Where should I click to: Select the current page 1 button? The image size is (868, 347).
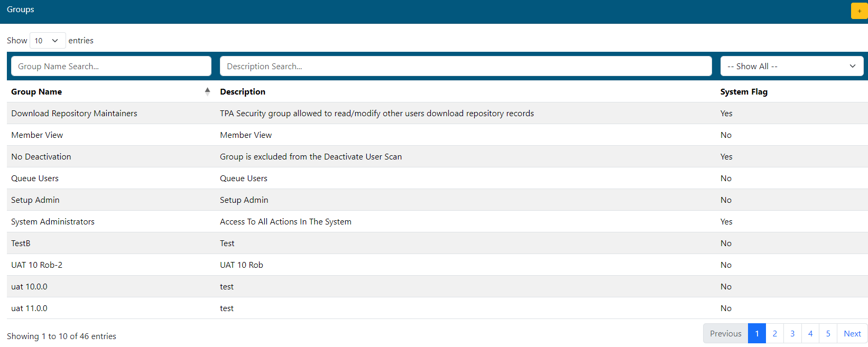[x=757, y=334]
